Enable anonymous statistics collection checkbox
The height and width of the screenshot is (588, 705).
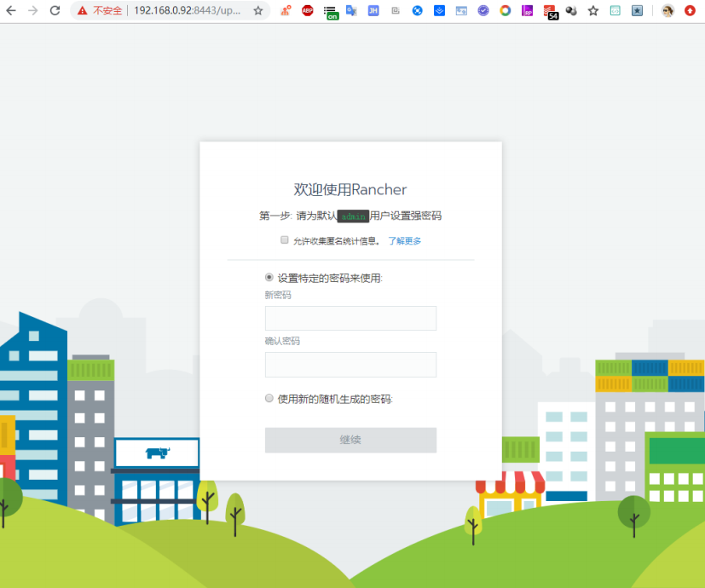pyautogui.click(x=285, y=239)
